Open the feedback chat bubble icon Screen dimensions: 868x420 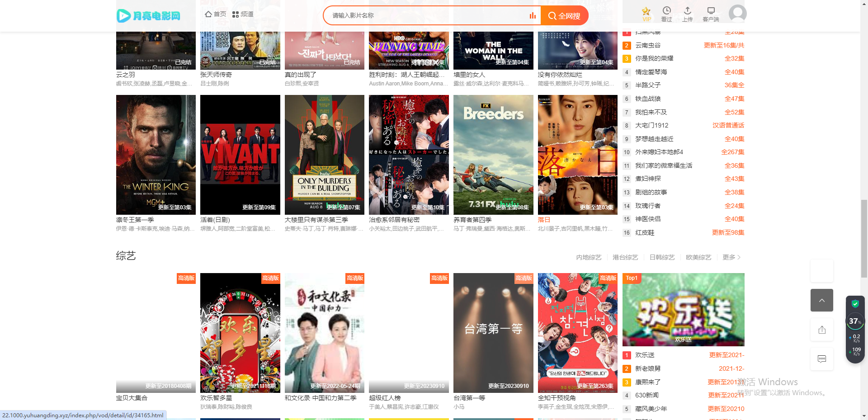pyautogui.click(x=822, y=359)
